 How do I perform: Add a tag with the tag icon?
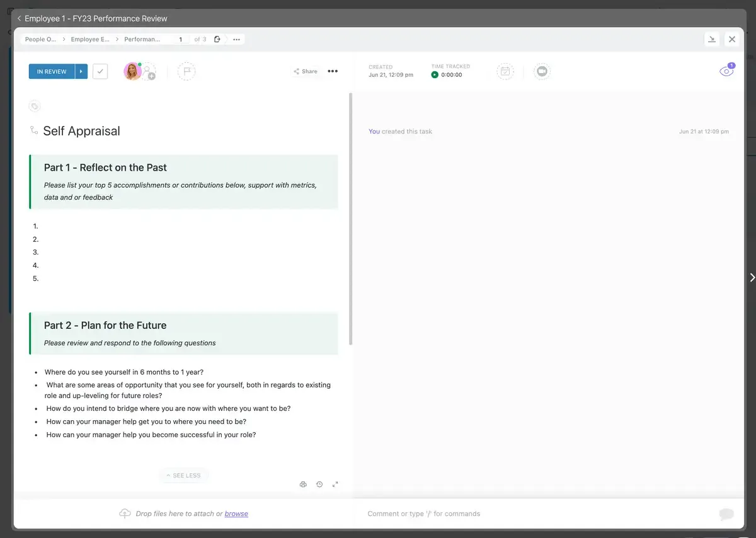click(x=35, y=106)
